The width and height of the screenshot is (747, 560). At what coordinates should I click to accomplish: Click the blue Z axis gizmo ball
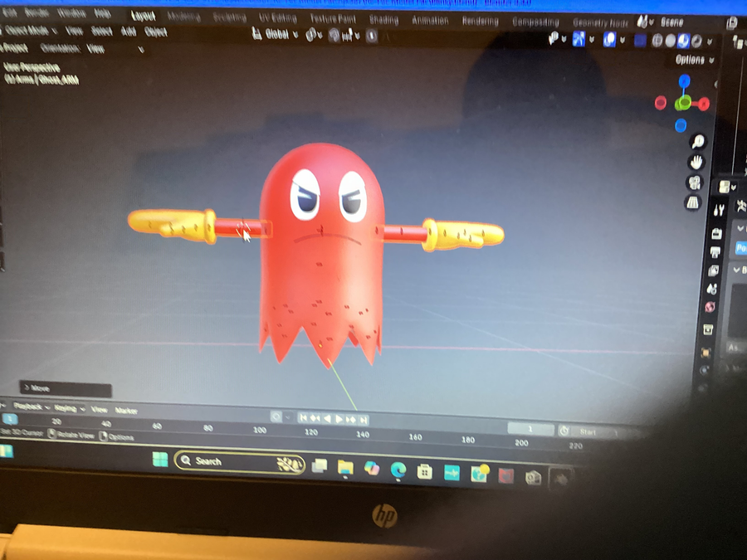684,80
